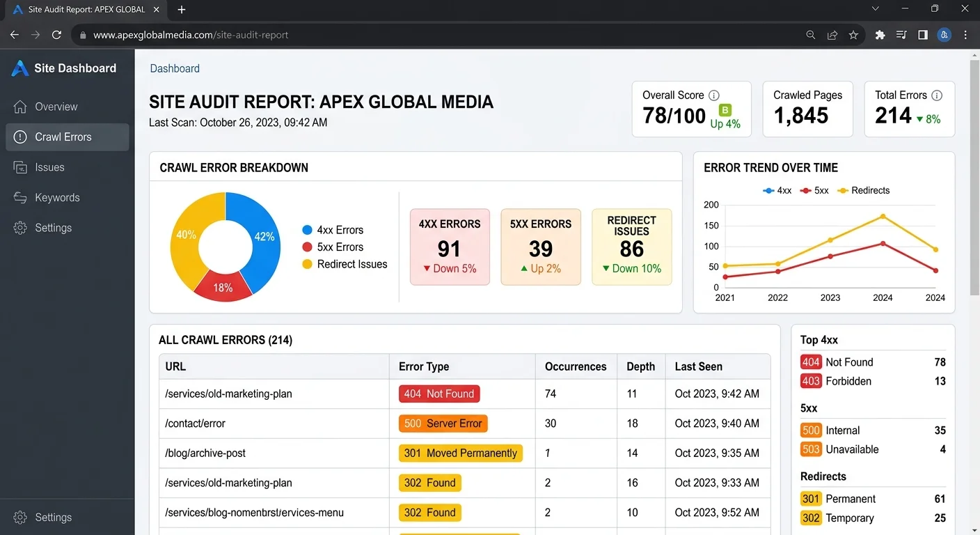Bookmark this page with star icon
The image size is (980, 535).
(853, 35)
